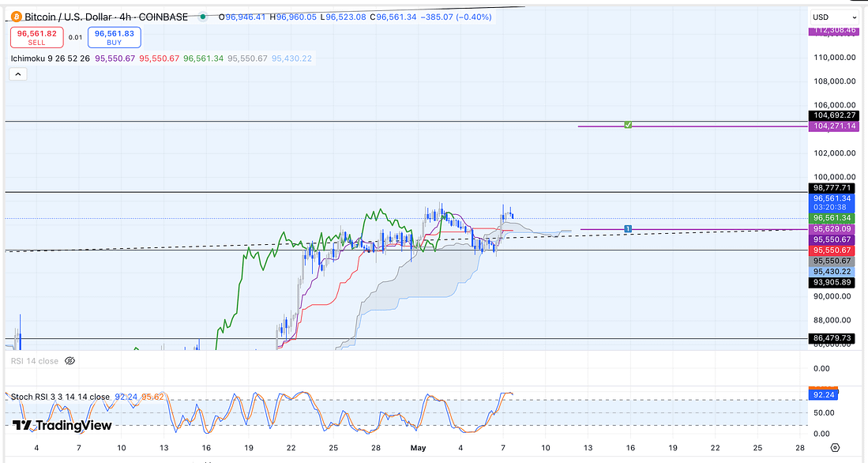The height and width of the screenshot is (463, 868).
Task: Click the black 86,479.73 price level label
Action: click(x=833, y=338)
